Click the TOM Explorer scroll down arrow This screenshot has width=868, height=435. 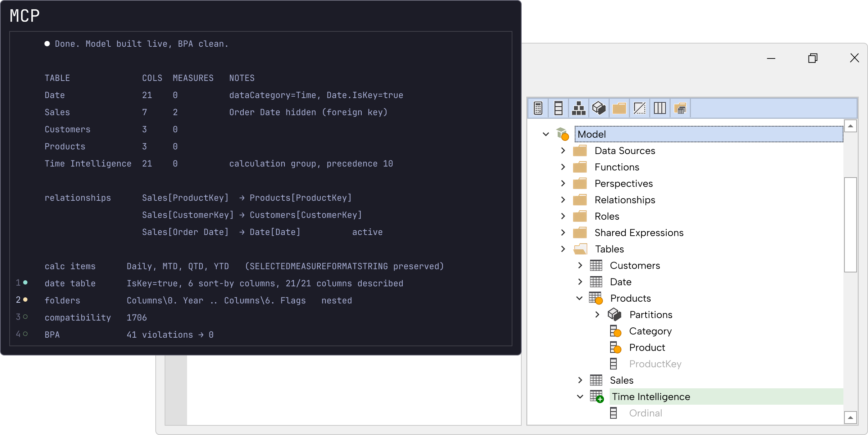point(851,418)
